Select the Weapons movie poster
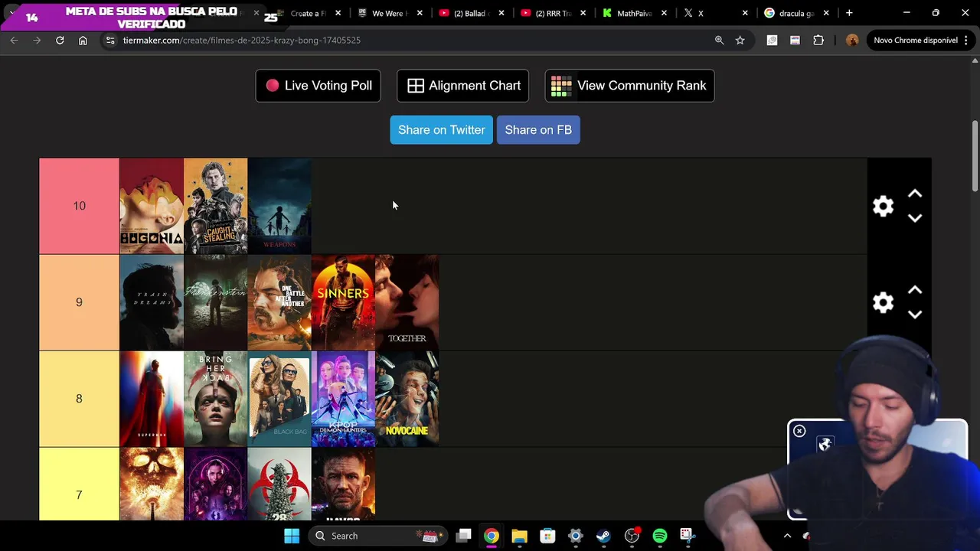 coord(279,206)
